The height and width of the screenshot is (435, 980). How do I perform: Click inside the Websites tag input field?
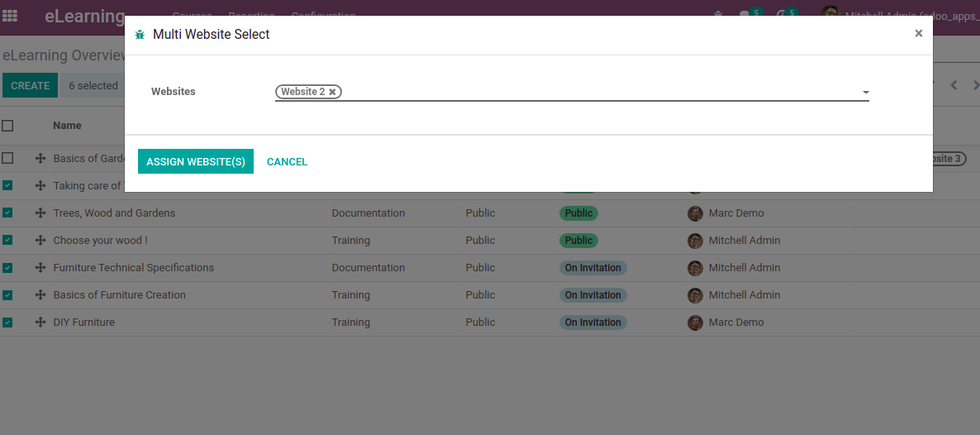(x=595, y=92)
